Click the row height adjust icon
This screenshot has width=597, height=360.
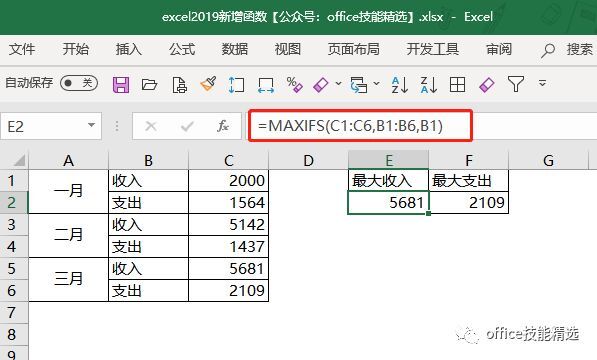pyautogui.click(x=236, y=84)
